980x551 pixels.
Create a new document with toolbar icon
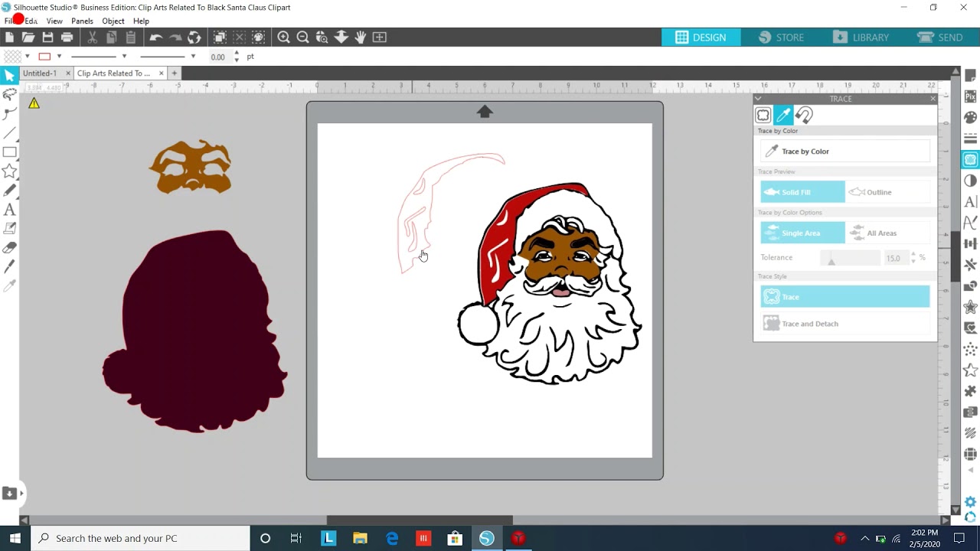9,37
